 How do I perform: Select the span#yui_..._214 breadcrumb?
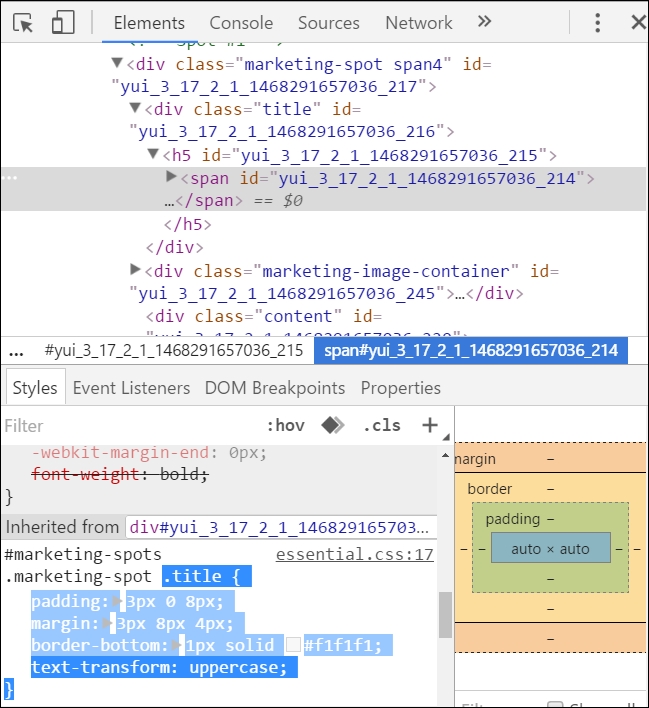[x=471, y=350]
